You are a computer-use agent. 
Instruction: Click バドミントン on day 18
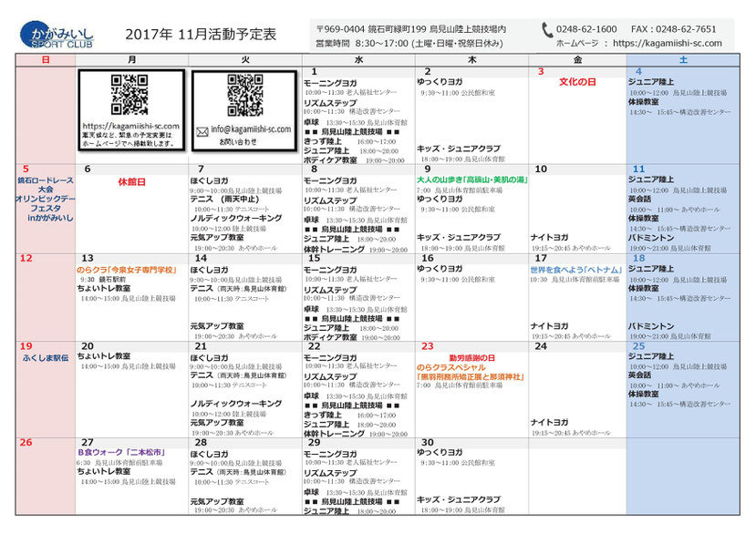click(x=651, y=326)
